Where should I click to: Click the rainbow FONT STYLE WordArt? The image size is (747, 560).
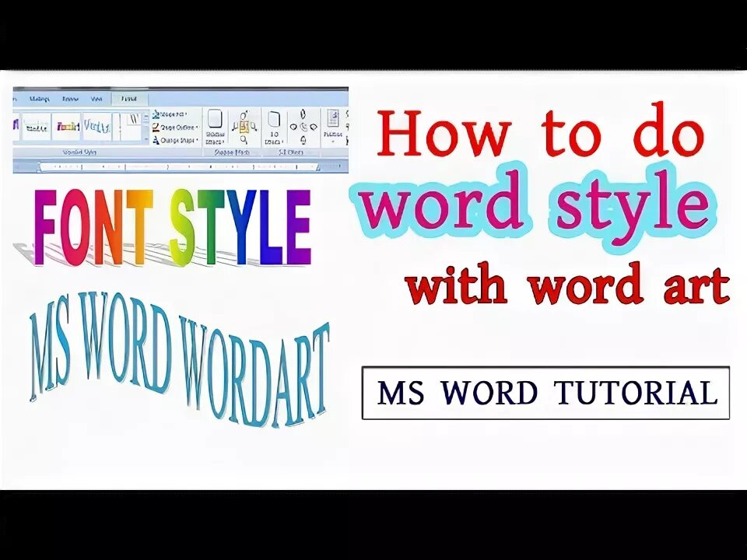(x=173, y=226)
